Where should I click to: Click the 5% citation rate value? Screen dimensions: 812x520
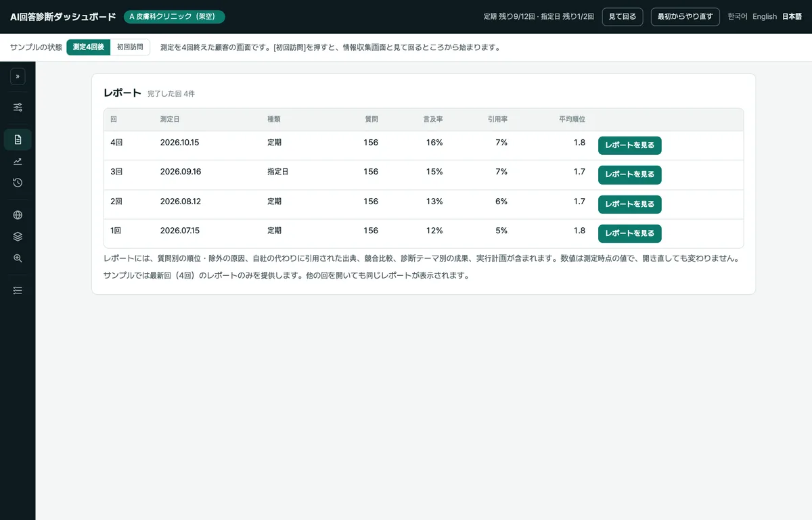pyautogui.click(x=501, y=231)
